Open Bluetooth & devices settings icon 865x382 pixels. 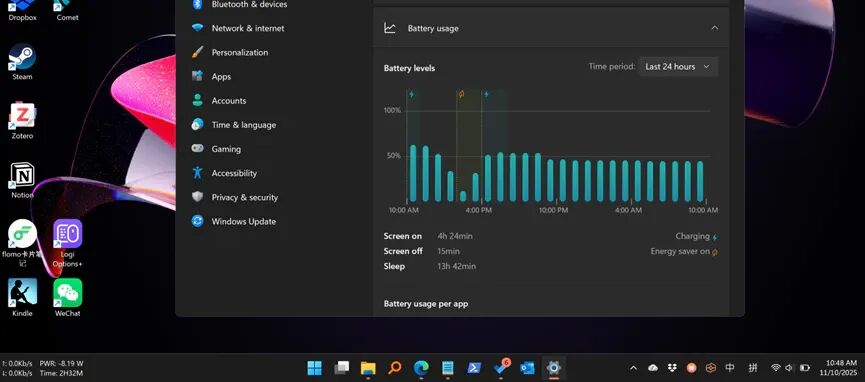pos(197,4)
